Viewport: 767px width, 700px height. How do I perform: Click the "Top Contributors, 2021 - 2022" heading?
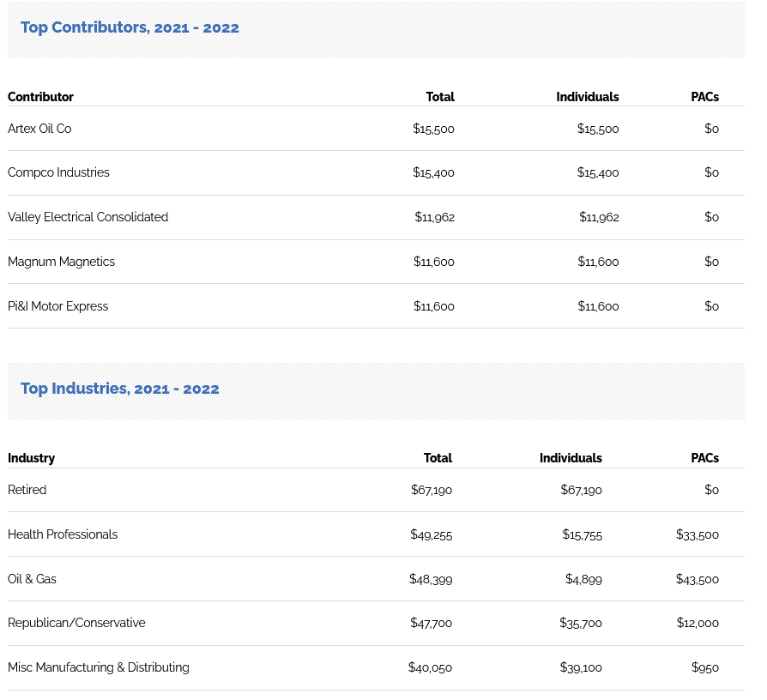(x=130, y=27)
